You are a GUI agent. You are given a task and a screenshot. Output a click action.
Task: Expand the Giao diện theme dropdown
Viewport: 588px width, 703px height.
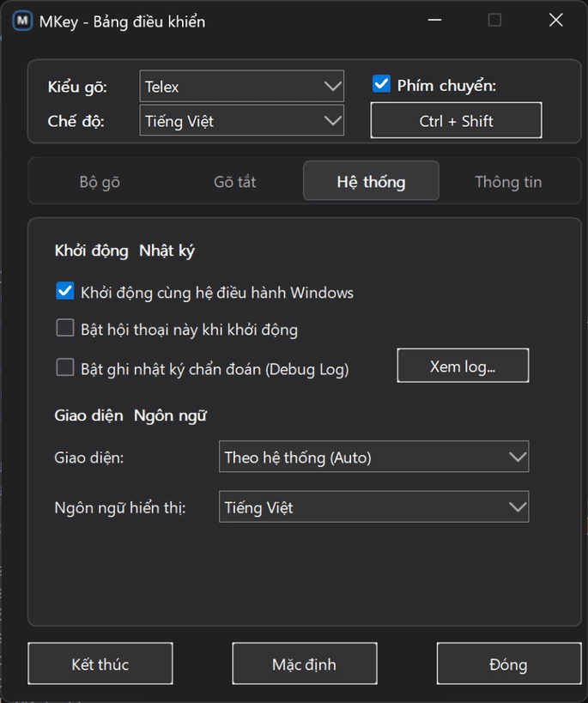click(x=373, y=457)
